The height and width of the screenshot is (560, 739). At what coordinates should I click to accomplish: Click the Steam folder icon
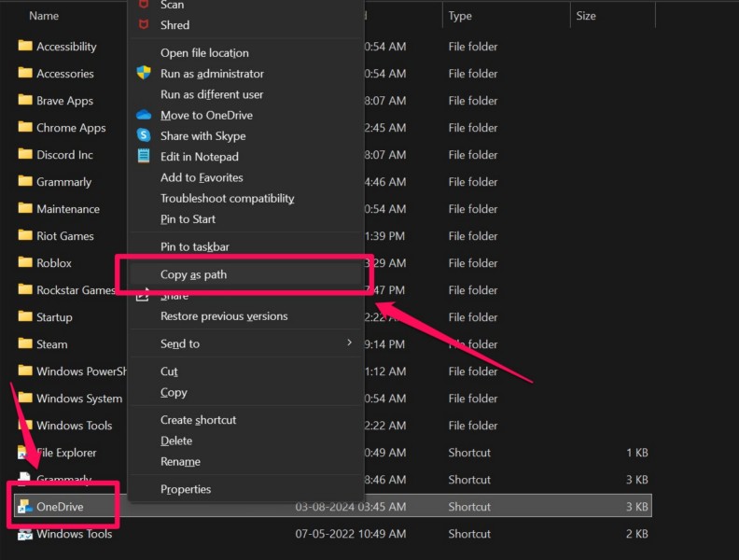25,344
